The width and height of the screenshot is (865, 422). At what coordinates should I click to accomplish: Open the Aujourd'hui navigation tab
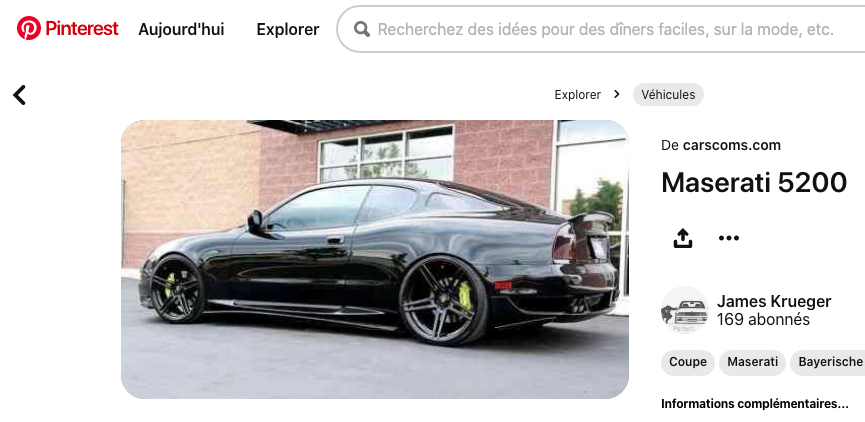pyautogui.click(x=181, y=29)
